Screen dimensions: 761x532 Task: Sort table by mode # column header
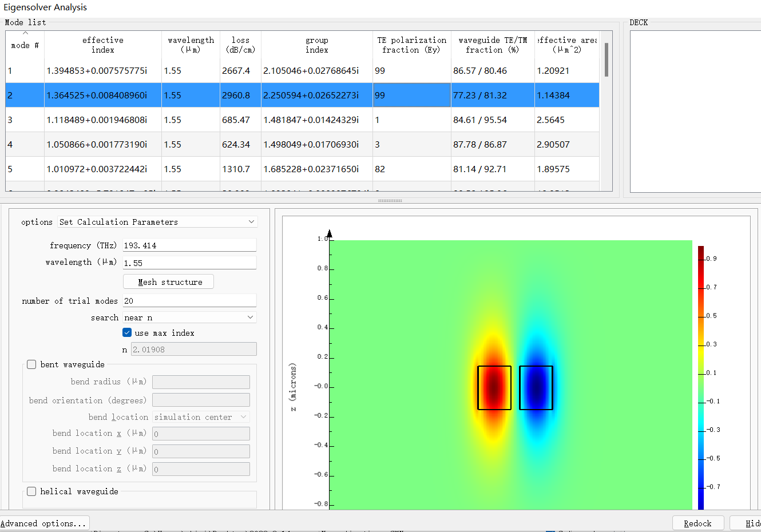[x=25, y=45]
